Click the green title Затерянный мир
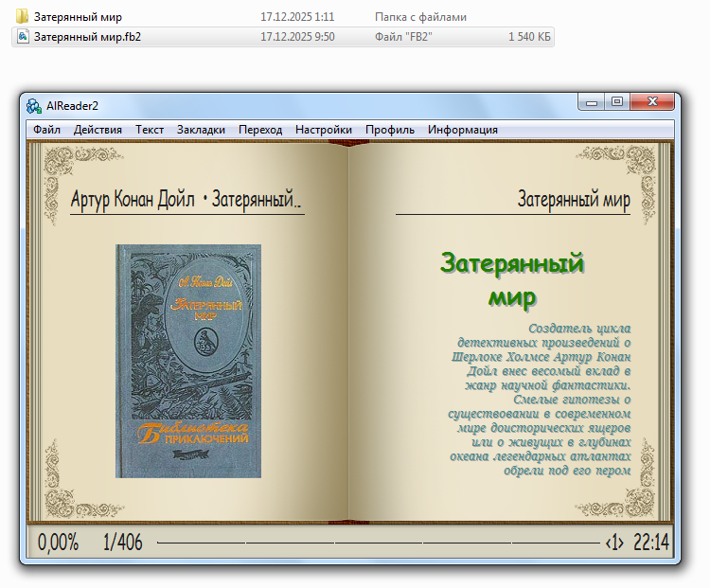 512,280
